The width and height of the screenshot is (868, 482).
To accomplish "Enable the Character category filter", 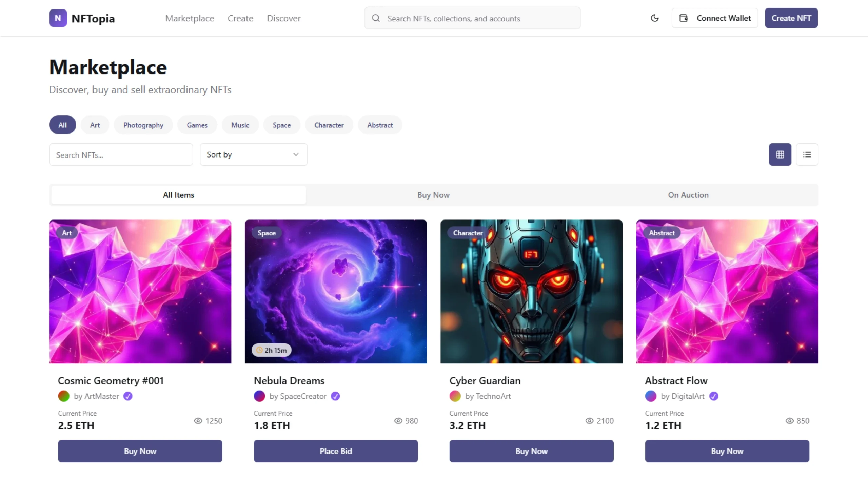I will [x=329, y=125].
